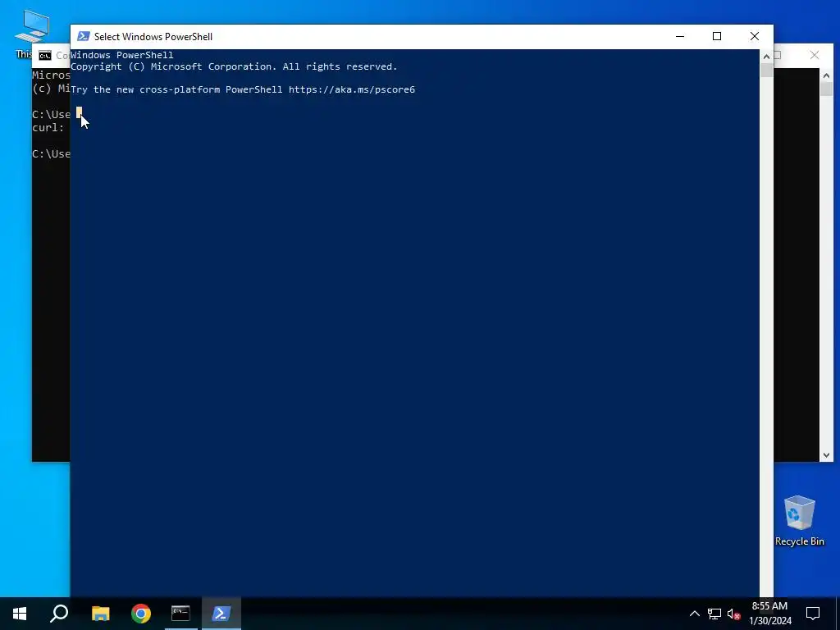Show hidden system tray icons
The width and height of the screenshot is (840, 630).
(694, 614)
